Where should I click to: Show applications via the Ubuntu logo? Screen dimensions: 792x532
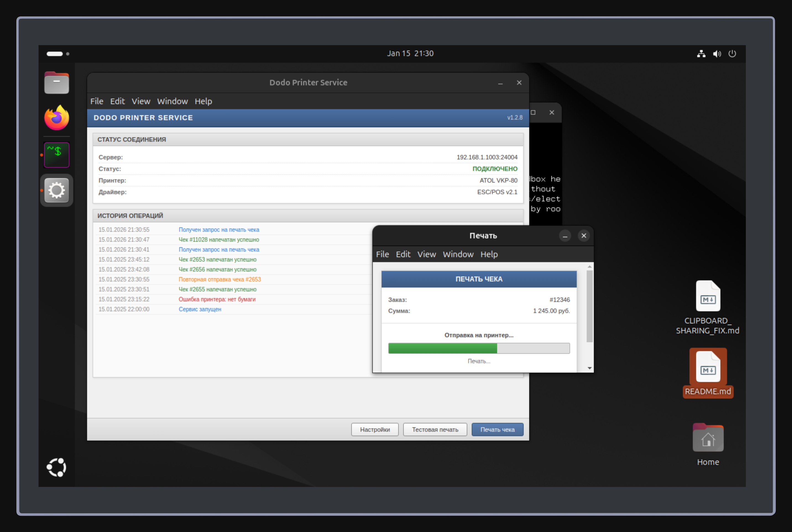click(56, 467)
